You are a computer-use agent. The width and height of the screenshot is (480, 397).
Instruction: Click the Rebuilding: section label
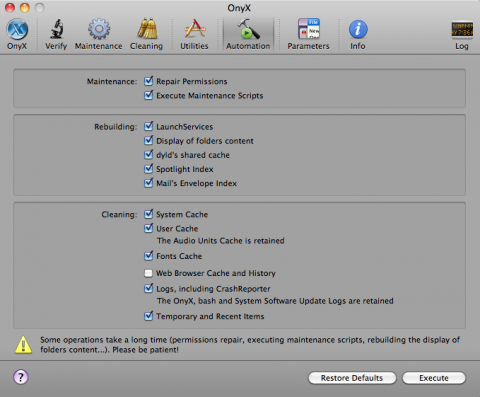click(x=115, y=127)
